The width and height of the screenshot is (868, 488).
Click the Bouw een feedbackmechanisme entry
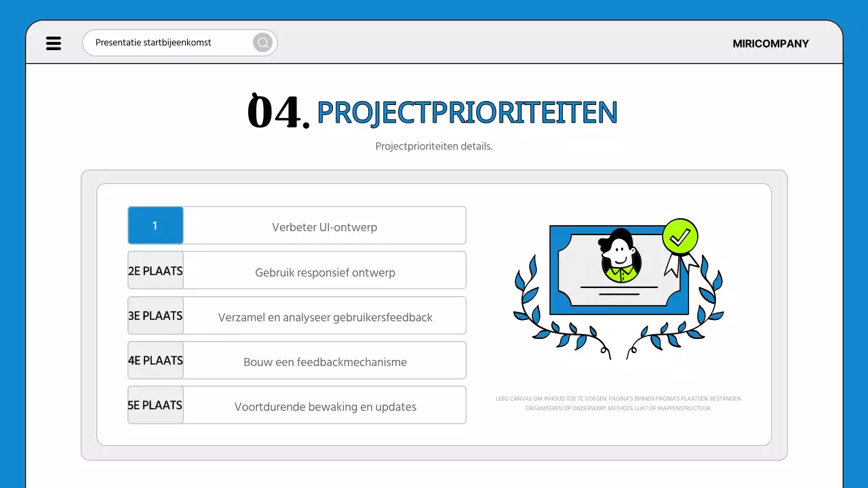pos(325,361)
